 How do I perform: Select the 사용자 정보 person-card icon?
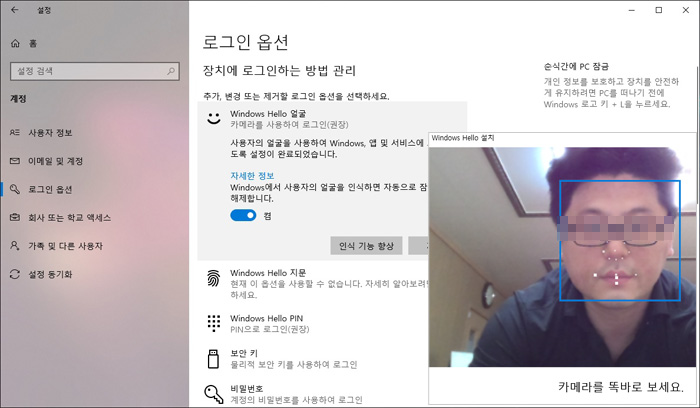[x=15, y=133]
